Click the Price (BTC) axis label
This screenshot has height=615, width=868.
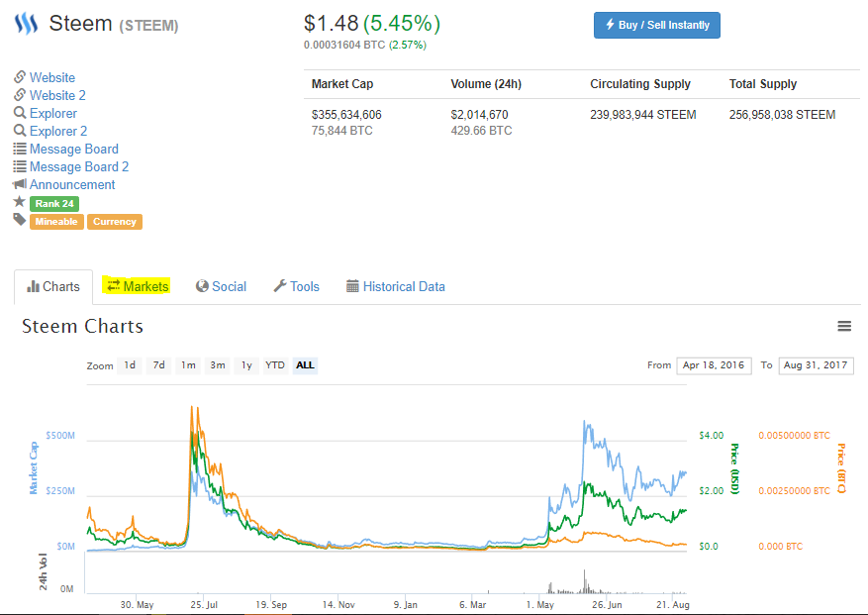click(841, 468)
